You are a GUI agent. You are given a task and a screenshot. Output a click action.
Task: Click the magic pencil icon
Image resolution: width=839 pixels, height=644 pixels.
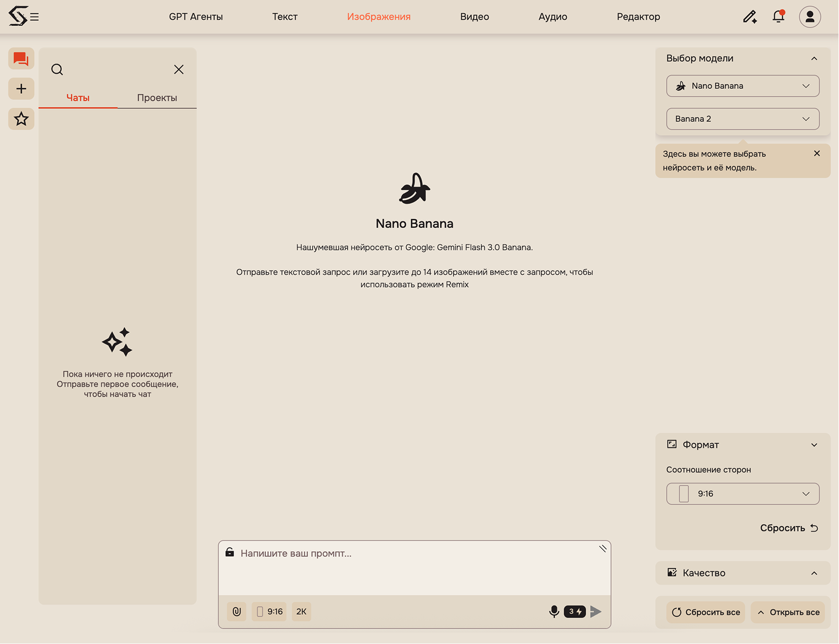[750, 17]
